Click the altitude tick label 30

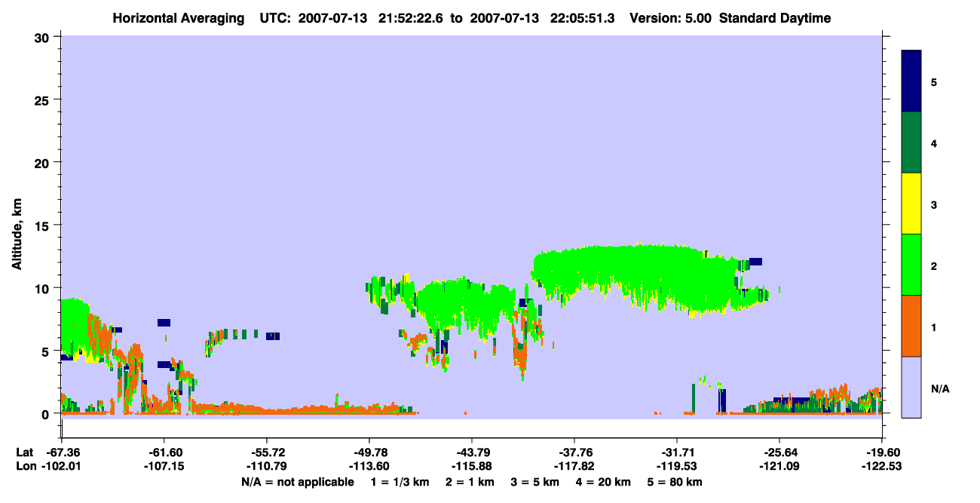44,37
